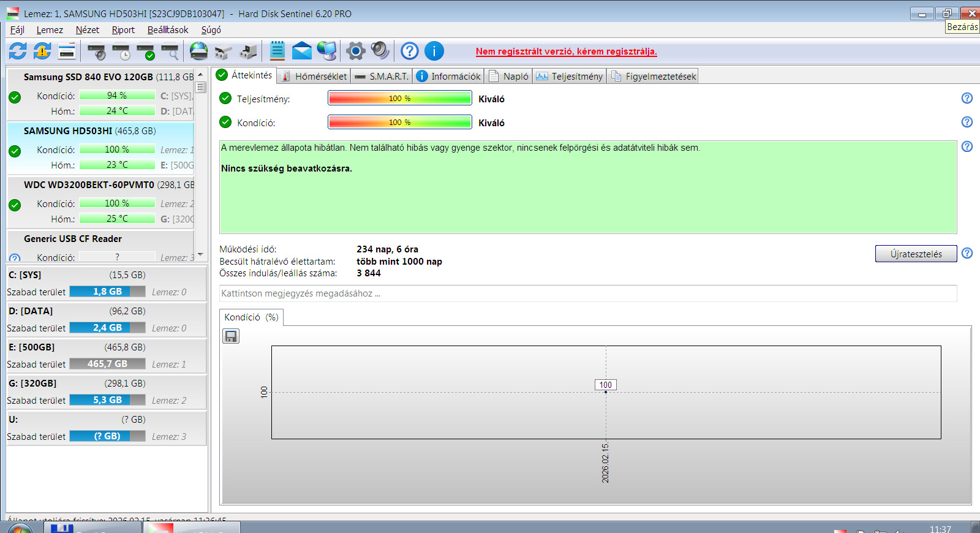Image resolution: width=980 pixels, height=533 pixels.
Task: Click the blue envelope e-mail icon
Action: [x=302, y=51]
